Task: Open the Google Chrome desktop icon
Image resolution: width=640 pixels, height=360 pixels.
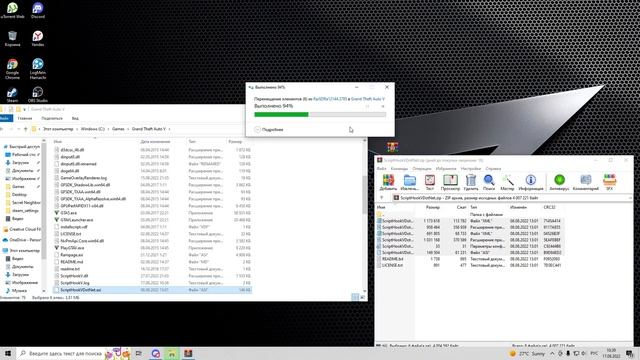Action: click(x=12, y=69)
